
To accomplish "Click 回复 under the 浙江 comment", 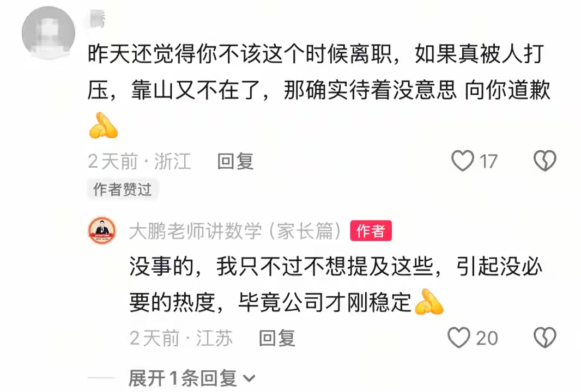I will click(x=235, y=161).
